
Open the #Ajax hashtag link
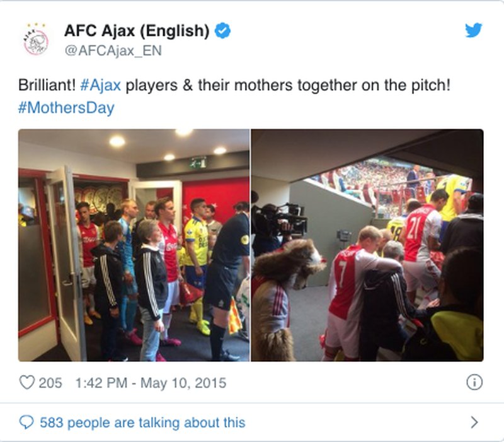(100, 85)
